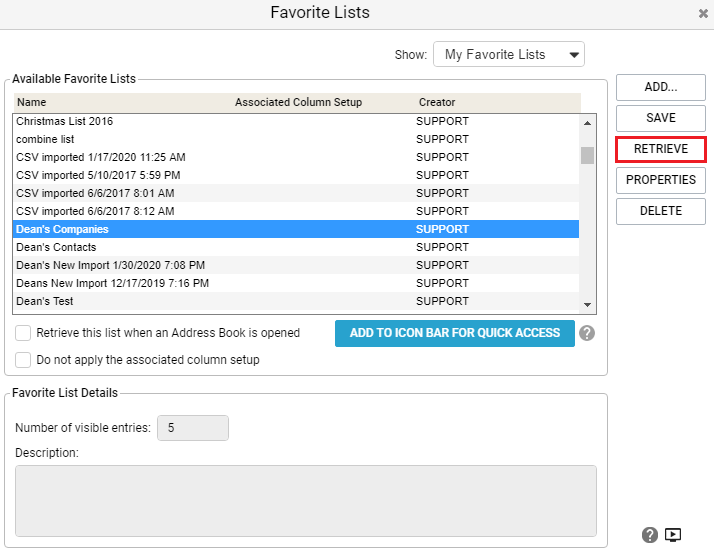
Task: Click the help icon beside quick access button
Action: [x=587, y=333]
